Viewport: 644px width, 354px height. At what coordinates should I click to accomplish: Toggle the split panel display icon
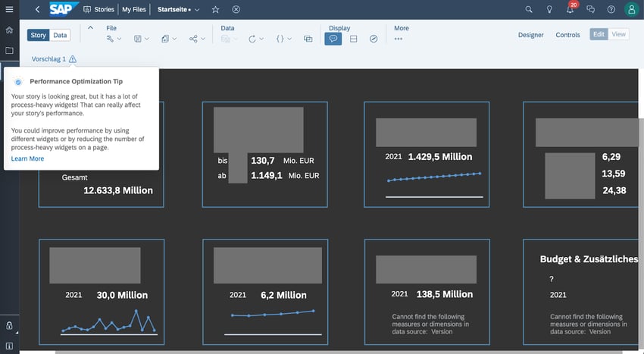click(x=353, y=39)
